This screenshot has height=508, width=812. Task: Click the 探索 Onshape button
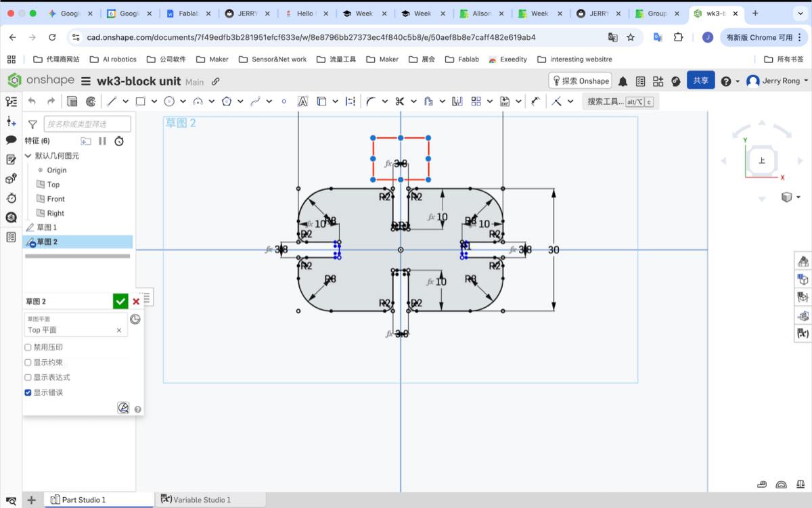[x=580, y=81]
